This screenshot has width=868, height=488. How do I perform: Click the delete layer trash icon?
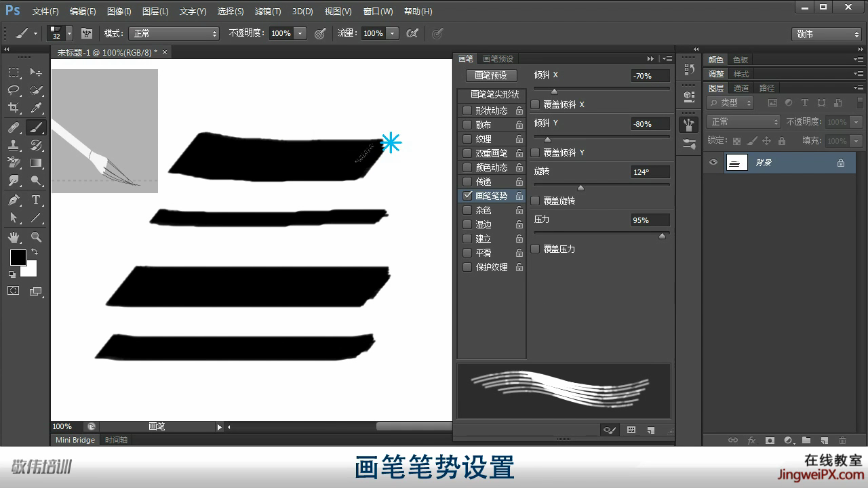[x=843, y=440]
